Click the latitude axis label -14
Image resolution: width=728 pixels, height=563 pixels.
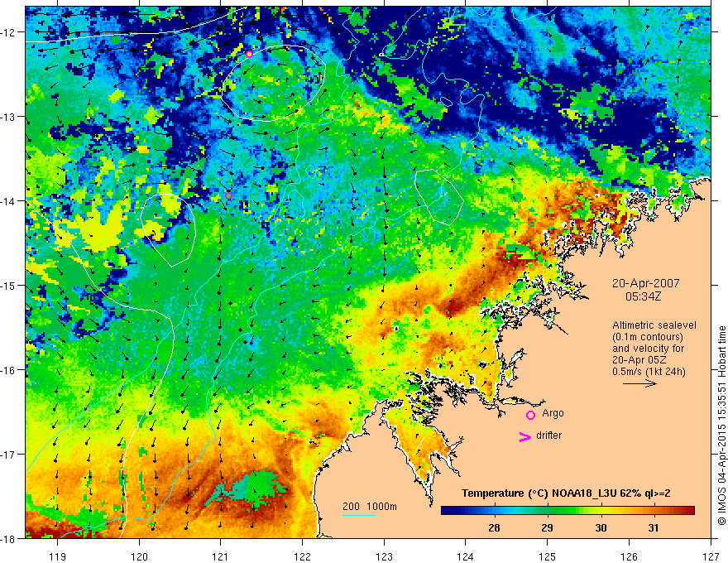point(9,201)
